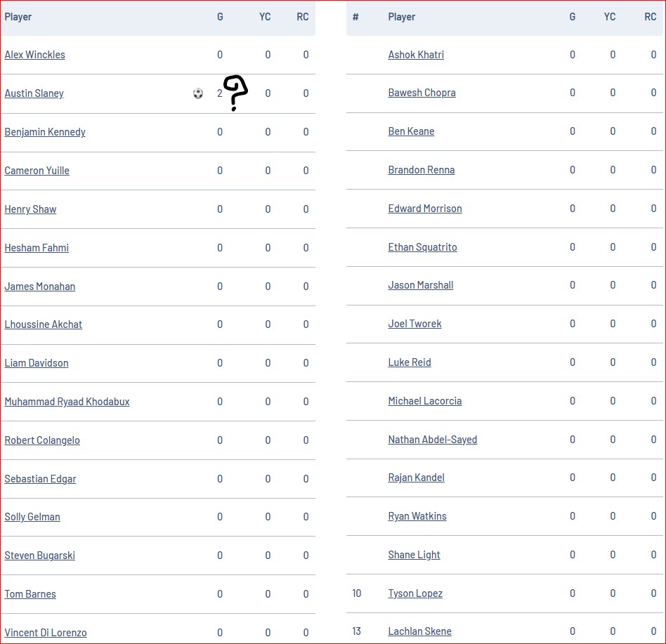Open Vincent Di Lorenzo player page
The image size is (666, 644).
coord(46,633)
